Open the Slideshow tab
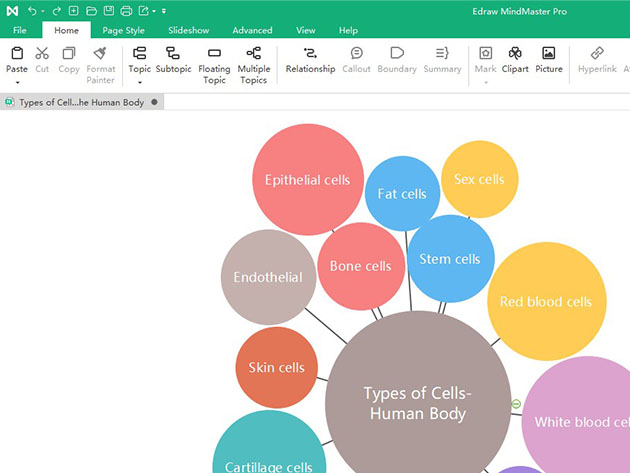 [188, 31]
